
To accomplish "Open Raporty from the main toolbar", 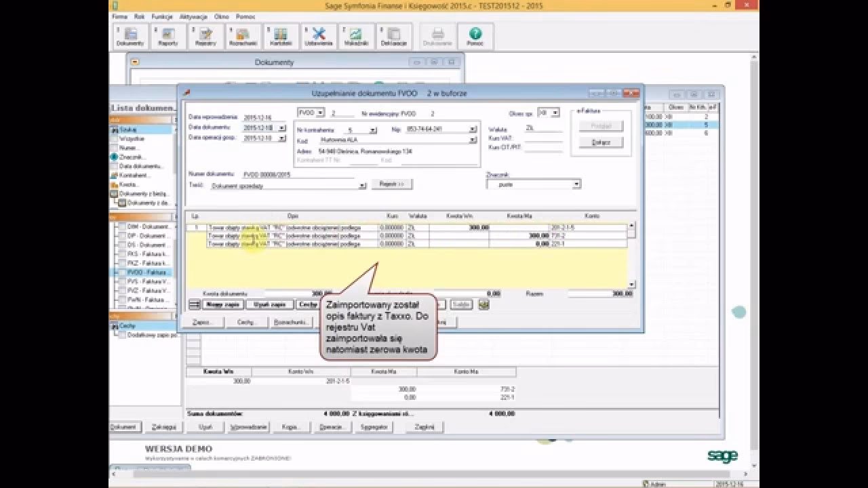I will (167, 37).
